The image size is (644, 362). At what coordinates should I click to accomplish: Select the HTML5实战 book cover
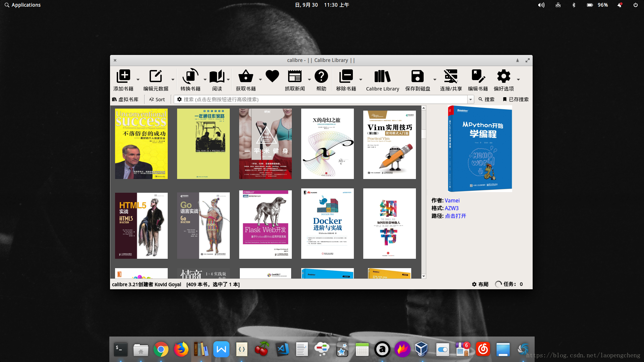pyautogui.click(x=141, y=226)
